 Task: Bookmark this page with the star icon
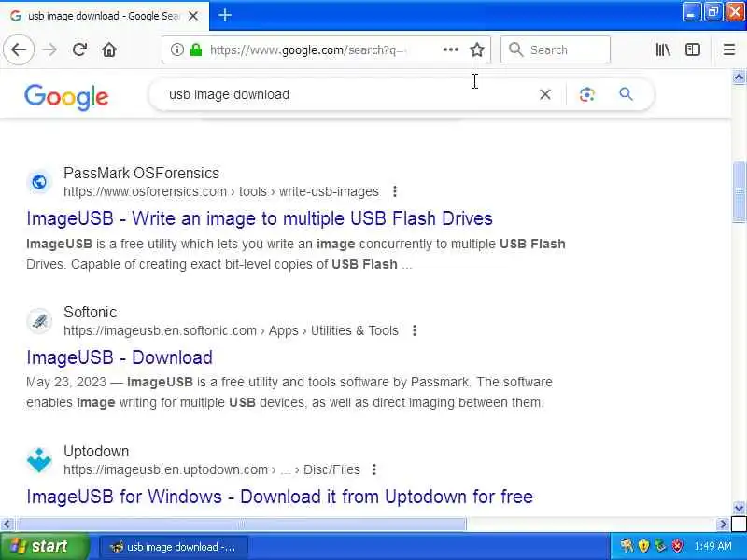pos(477,49)
